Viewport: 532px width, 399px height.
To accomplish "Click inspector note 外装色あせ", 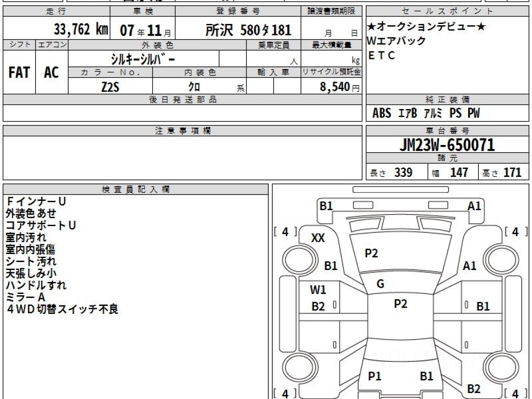I will tap(31, 213).
